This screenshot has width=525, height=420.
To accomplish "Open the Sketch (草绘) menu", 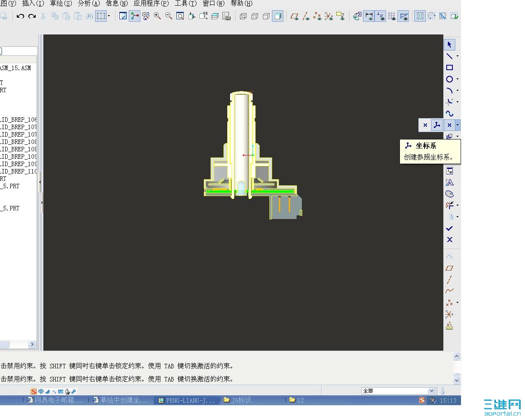I will (61, 4).
